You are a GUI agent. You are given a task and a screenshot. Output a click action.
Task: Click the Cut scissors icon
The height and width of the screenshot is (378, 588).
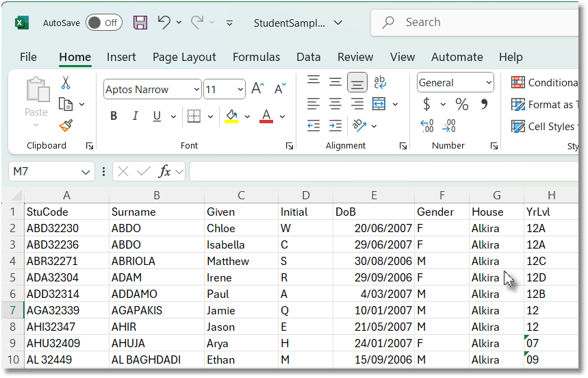pyautogui.click(x=66, y=82)
